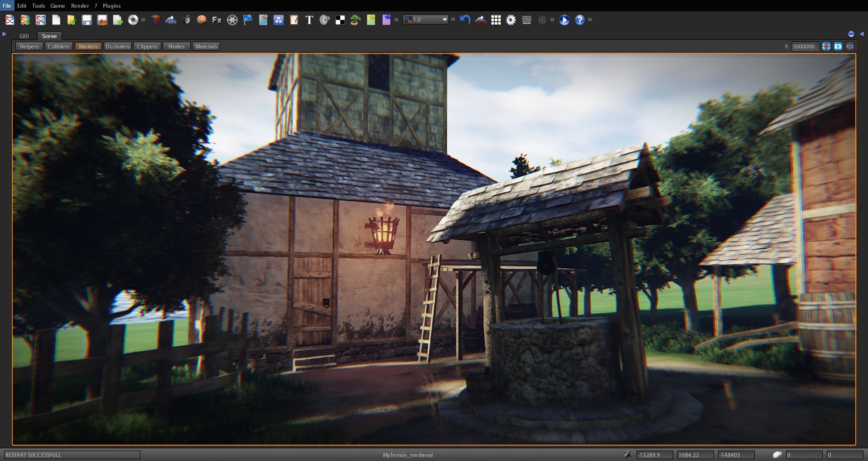Screen dimensions: 868x461
Task: Undo the last action
Action: (x=465, y=20)
